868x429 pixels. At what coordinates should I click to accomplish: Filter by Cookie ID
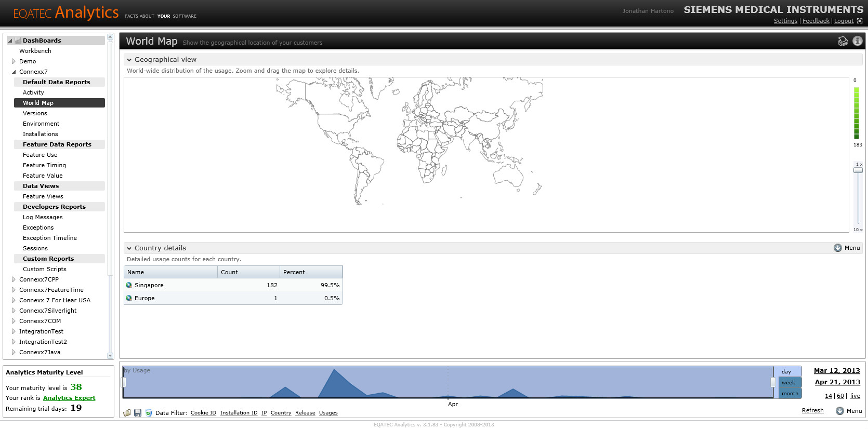pyautogui.click(x=203, y=413)
